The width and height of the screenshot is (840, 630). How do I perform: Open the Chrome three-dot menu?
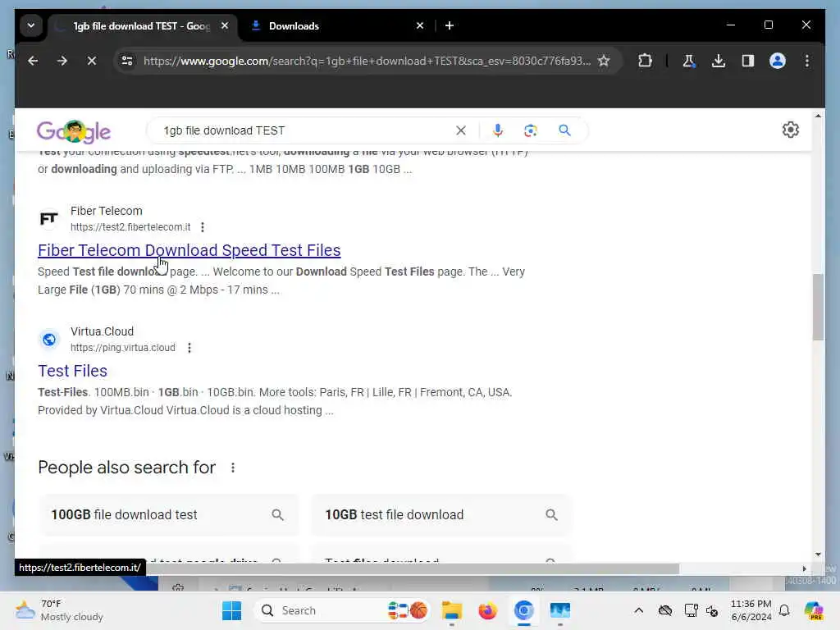click(807, 61)
